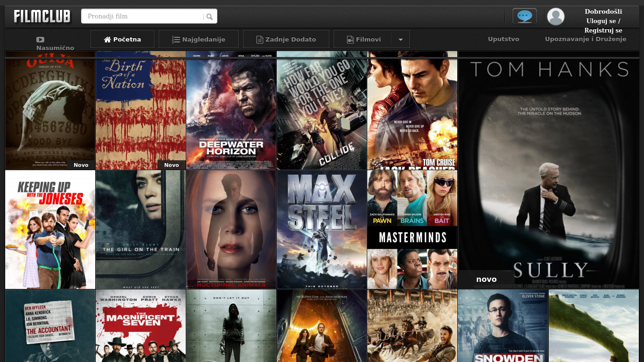Viewport: 644px width, 362px height.
Task: Open The Birth of a Nation poster
Action: point(140,110)
